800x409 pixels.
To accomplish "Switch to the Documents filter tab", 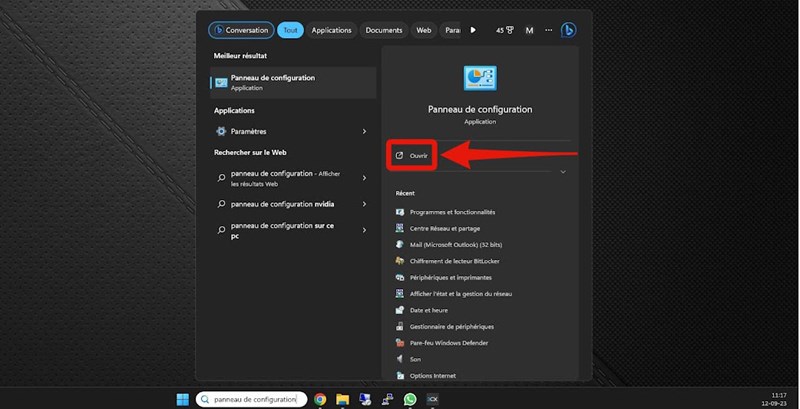I will (384, 30).
